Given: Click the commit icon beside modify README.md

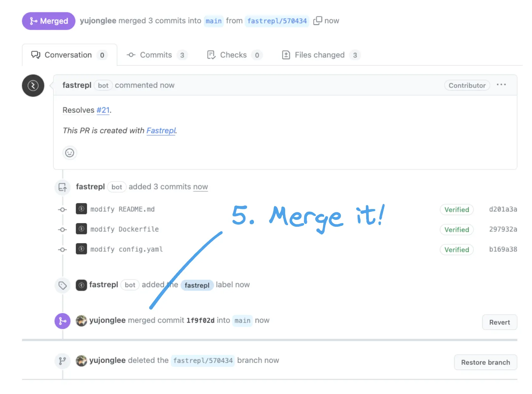Looking at the screenshot, I should 81,209.
